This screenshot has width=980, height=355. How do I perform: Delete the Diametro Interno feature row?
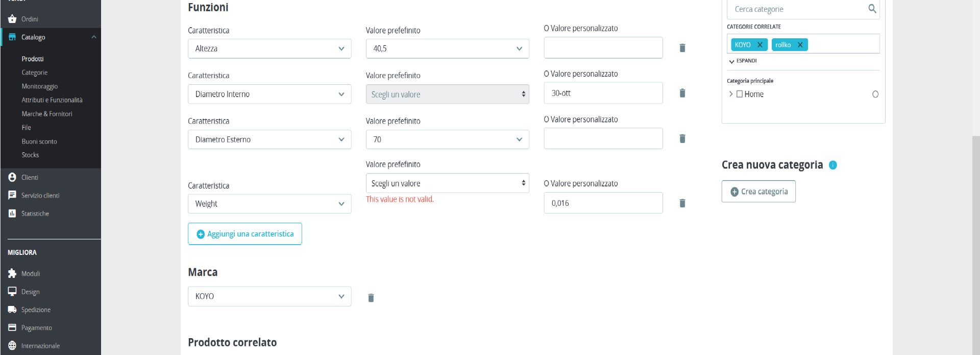pos(682,93)
